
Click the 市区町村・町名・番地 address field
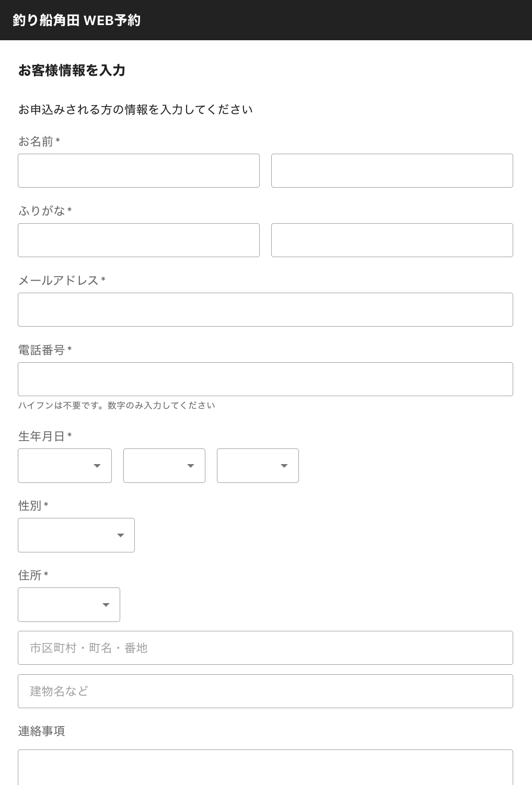point(265,648)
